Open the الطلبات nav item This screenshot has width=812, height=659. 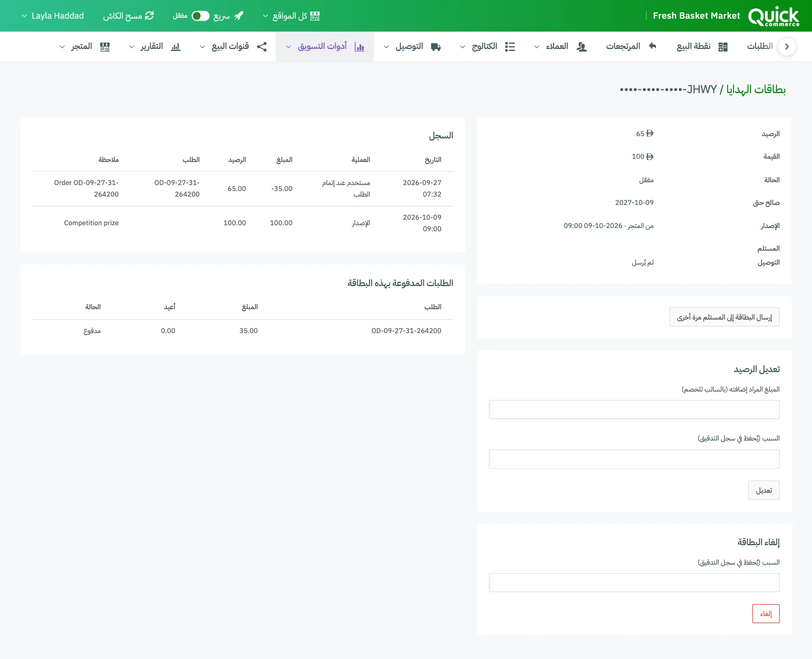pos(759,47)
